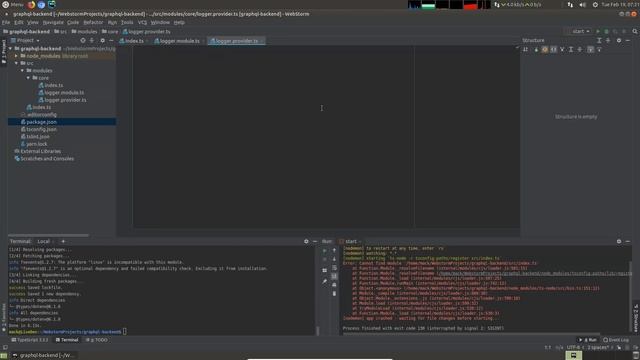Click the 'Local' terminal session tab

pos(43,241)
